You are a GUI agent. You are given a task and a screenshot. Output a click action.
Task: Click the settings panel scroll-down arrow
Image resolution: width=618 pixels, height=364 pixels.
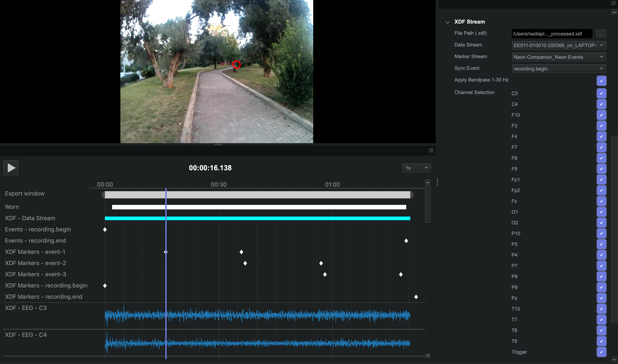click(x=614, y=360)
